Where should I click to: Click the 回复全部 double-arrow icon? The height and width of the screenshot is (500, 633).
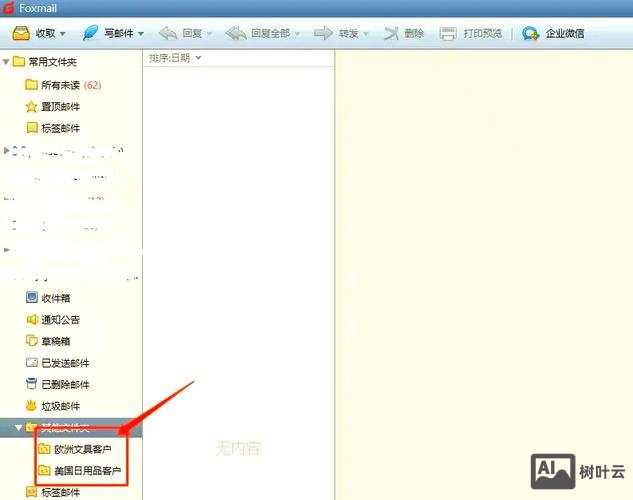pos(236,33)
